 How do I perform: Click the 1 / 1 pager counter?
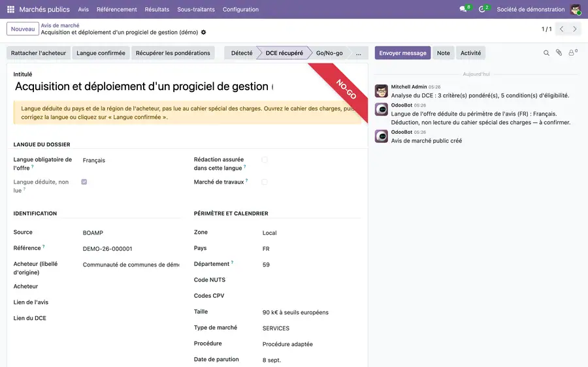(546, 29)
